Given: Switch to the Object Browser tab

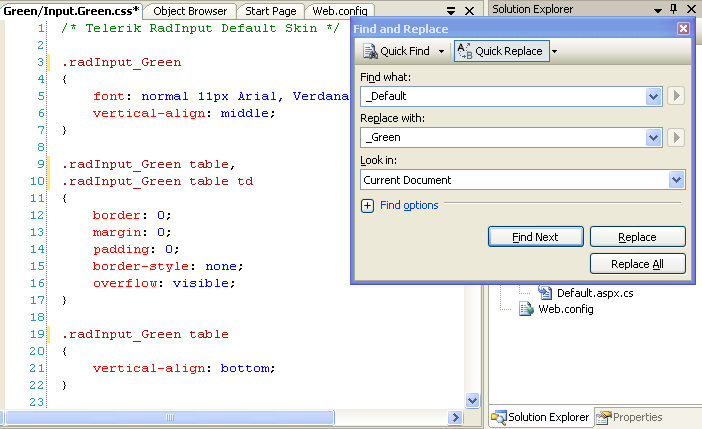Looking at the screenshot, I should tap(190, 11).
